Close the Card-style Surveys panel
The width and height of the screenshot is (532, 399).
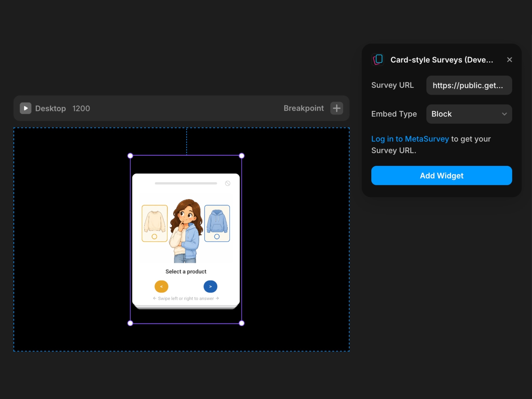click(509, 60)
